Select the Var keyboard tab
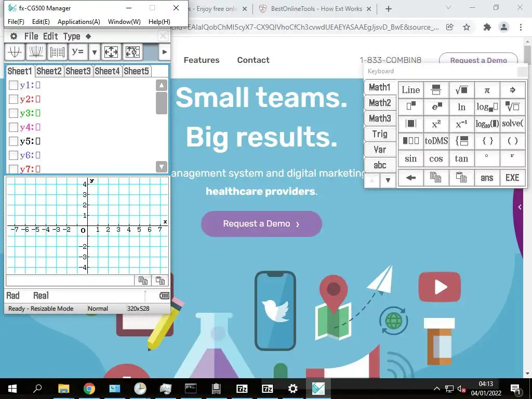The height and width of the screenshot is (399, 532). (380, 150)
